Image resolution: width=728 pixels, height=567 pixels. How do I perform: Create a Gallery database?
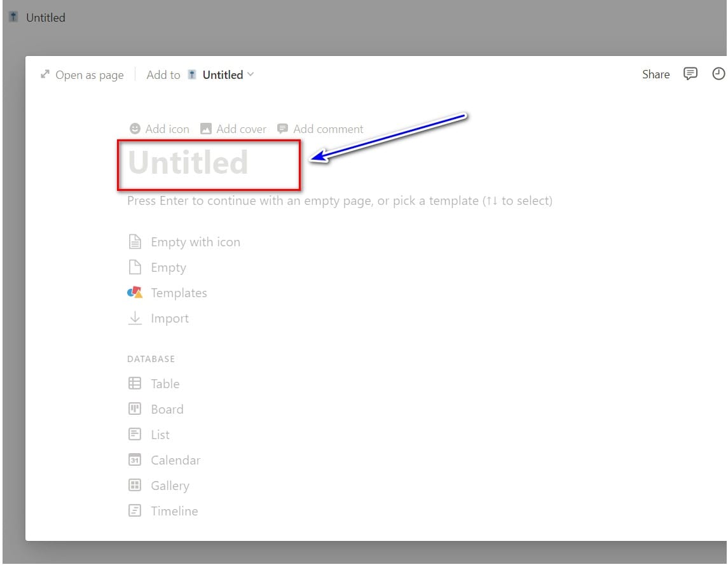pos(159,486)
